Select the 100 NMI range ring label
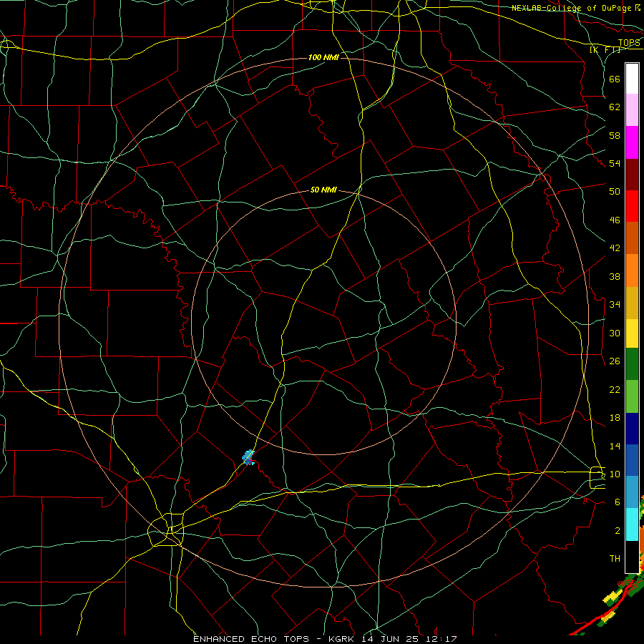 click(x=323, y=57)
